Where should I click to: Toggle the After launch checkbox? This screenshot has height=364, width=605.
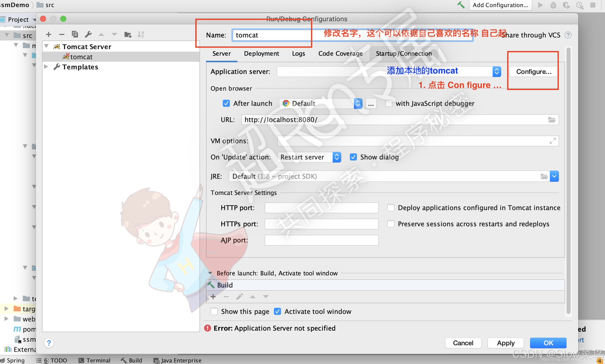tap(226, 103)
